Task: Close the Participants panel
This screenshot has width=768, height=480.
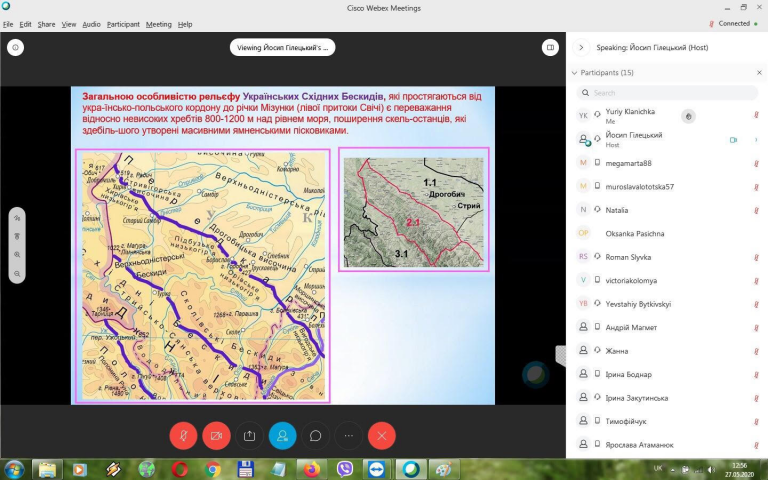Action: click(x=759, y=72)
